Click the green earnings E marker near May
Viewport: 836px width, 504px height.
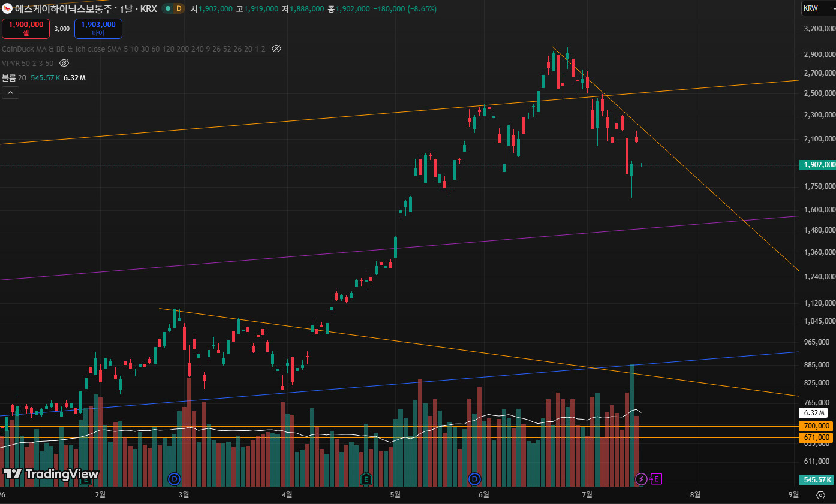tap(366, 478)
